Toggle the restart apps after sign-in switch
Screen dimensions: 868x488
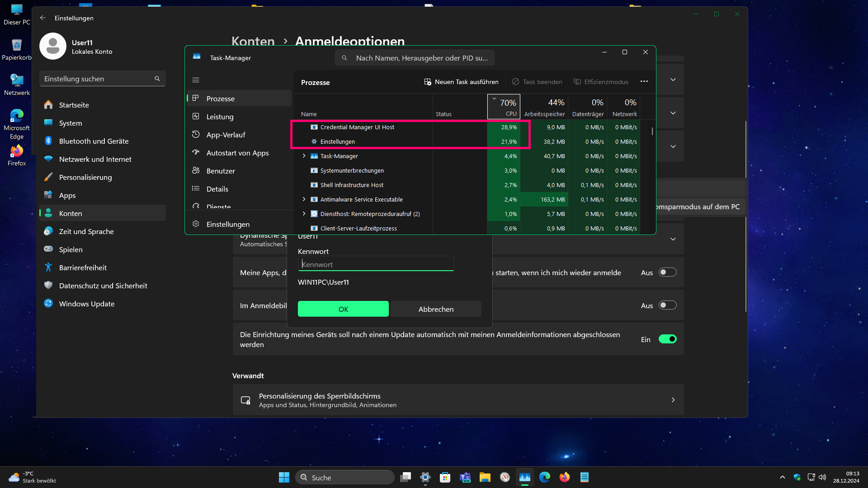point(667,272)
